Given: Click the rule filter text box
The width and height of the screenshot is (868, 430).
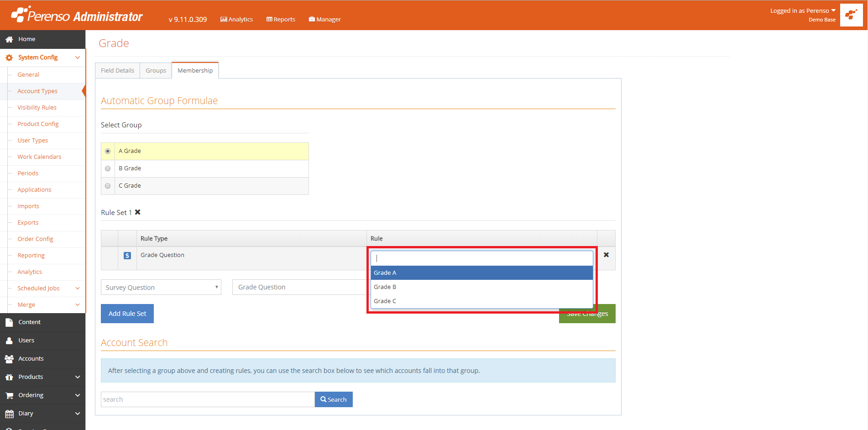Looking at the screenshot, I should coord(482,258).
